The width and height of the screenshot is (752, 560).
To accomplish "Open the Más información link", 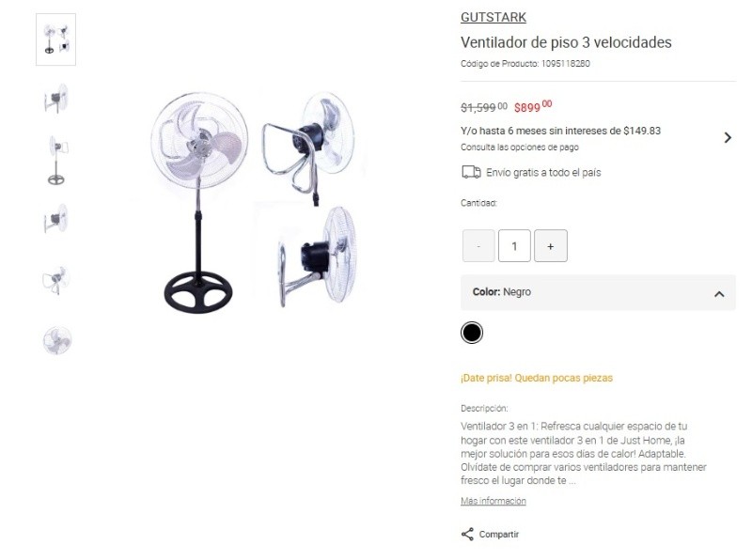I will click(493, 501).
